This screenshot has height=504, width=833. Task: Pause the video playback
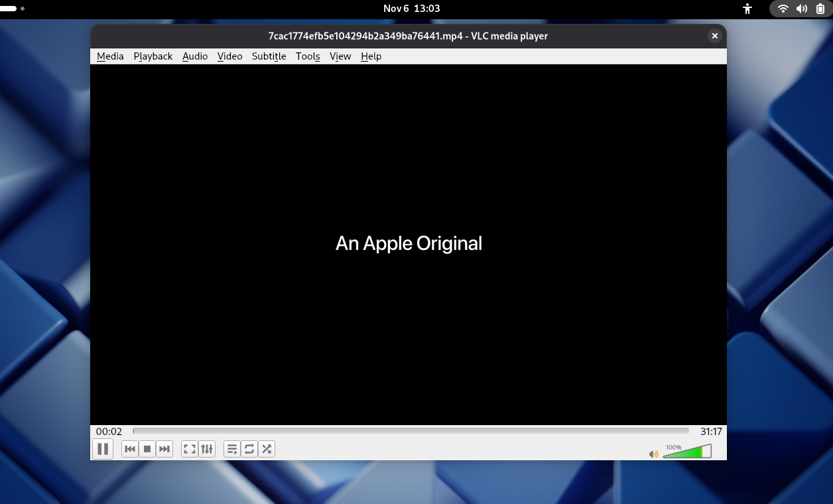pyautogui.click(x=103, y=449)
